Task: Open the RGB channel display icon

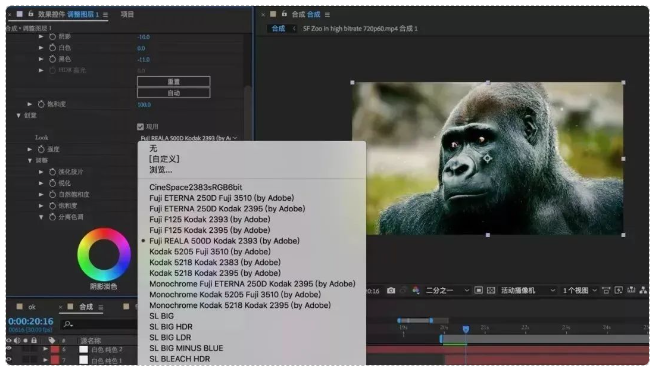Action: (x=416, y=290)
